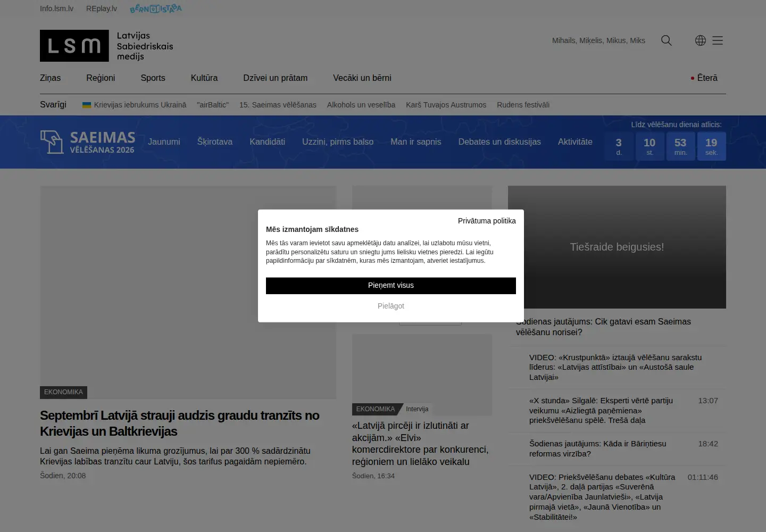Click Pielāgot to customize cookies
The image size is (766, 532).
(x=391, y=306)
